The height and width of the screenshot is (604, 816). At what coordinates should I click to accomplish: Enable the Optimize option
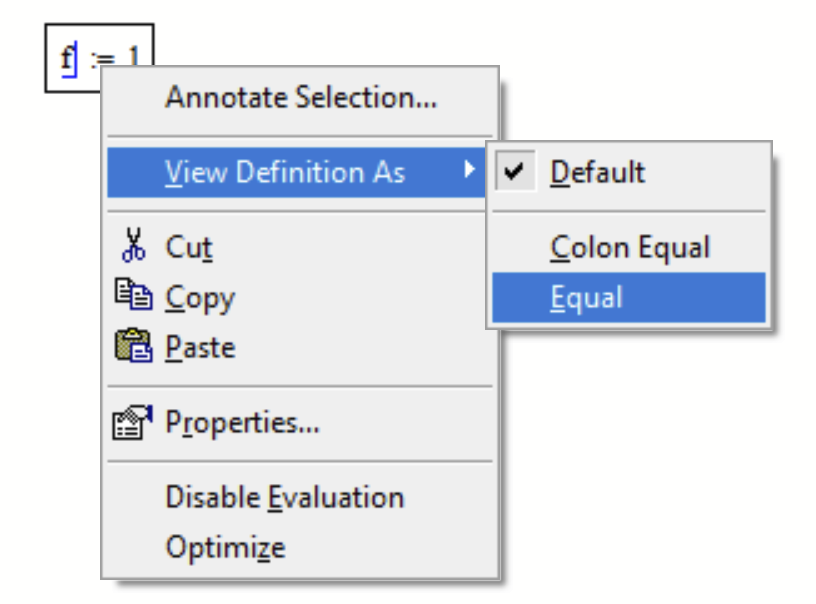(225, 547)
